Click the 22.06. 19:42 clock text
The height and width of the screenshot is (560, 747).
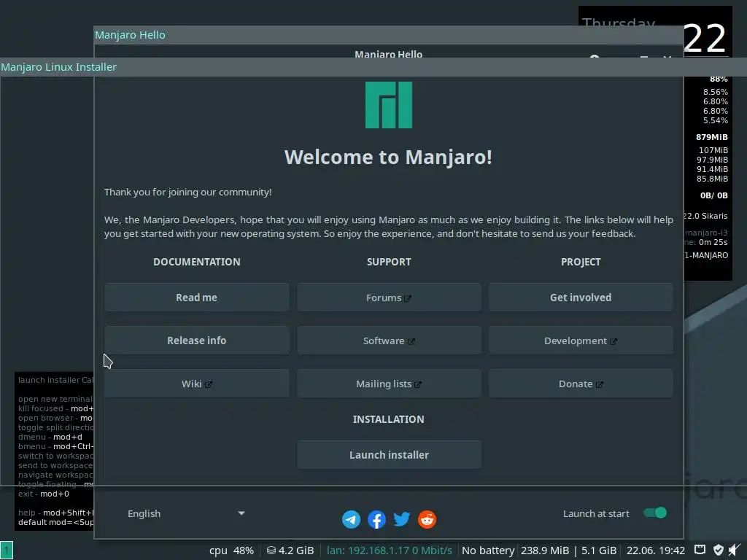click(656, 551)
